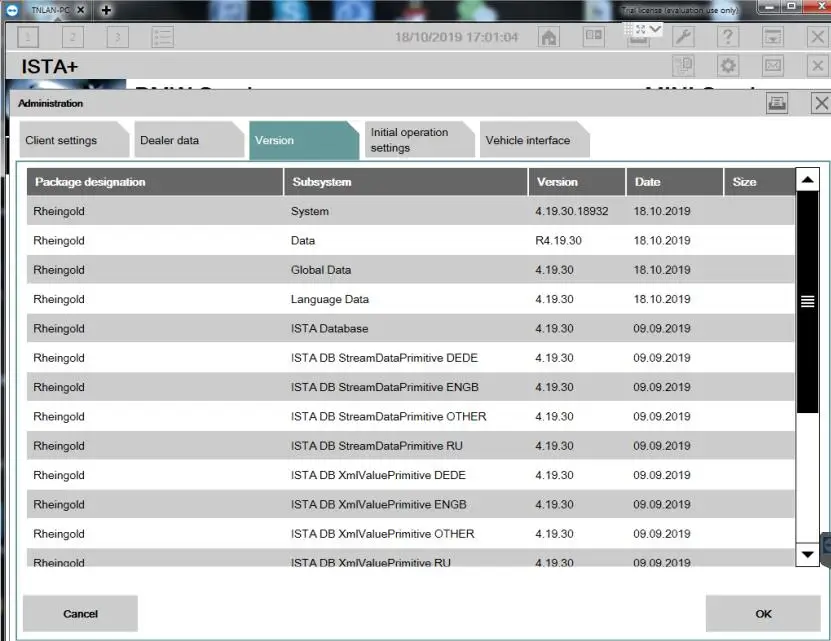Click the operations list icon in toolbar
The height and width of the screenshot is (641, 831).
point(162,37)
